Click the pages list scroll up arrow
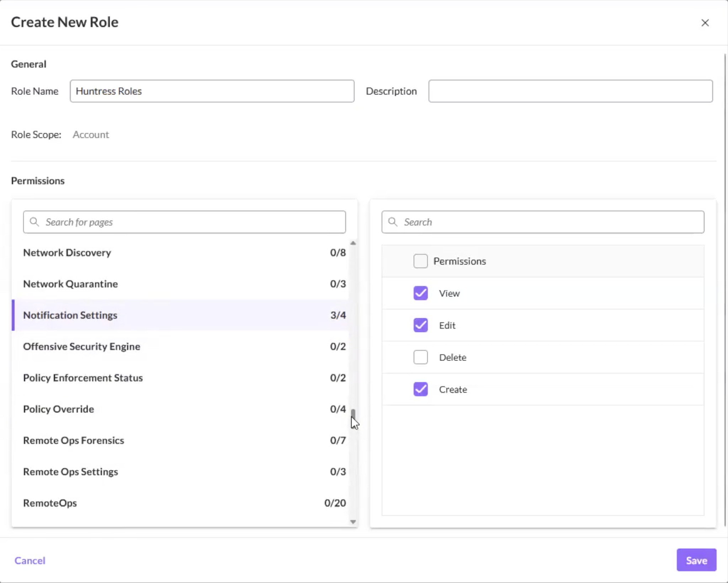728x583 pixels. (353, 243)
